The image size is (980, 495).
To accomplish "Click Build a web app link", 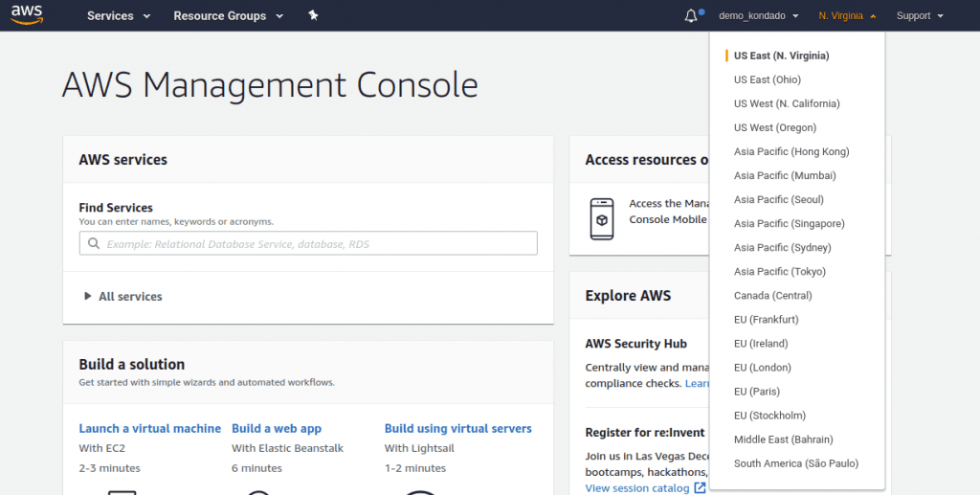I will (x=277, y=429).
